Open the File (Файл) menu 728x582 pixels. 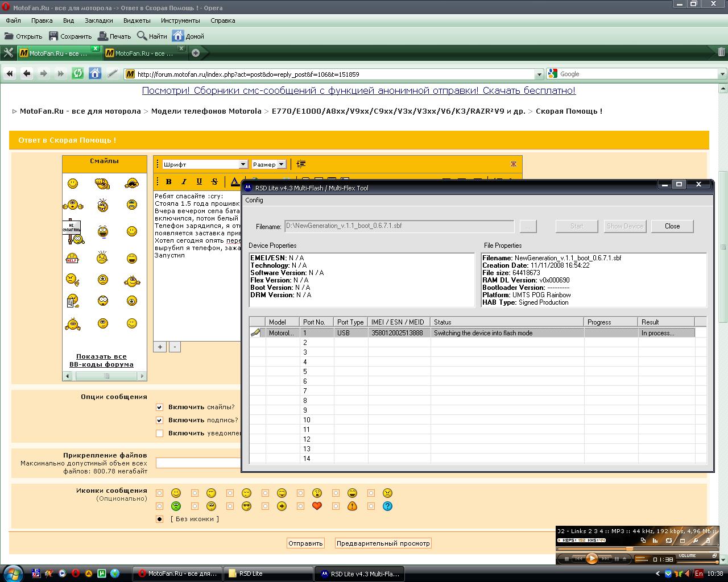coord(13,20)
